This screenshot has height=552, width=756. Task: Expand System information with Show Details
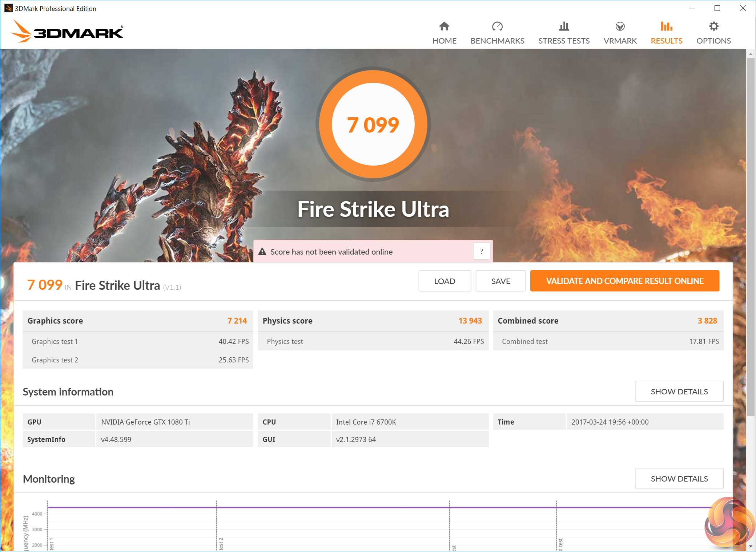click(679, 391)
